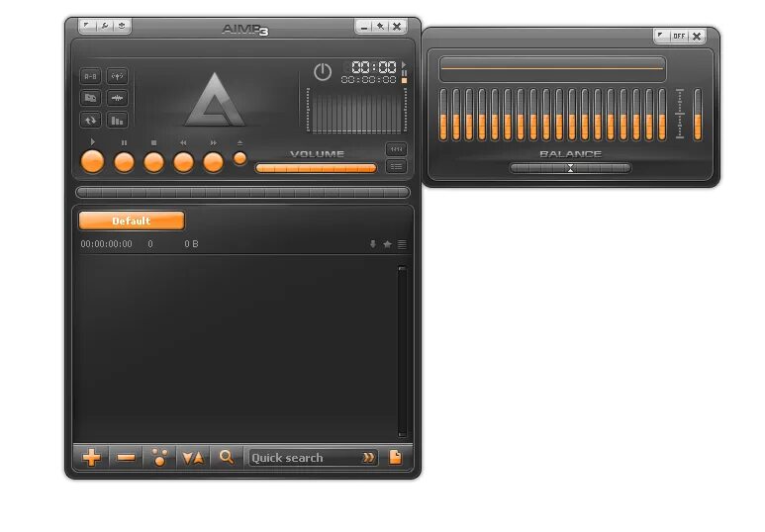The width and height of the screenshot is (765, 532).
Task: Close the equalizer window
Action: pos(697,36)
